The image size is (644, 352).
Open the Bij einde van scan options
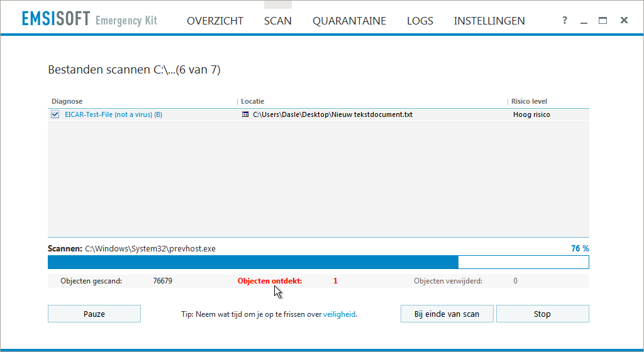point(447,314)
